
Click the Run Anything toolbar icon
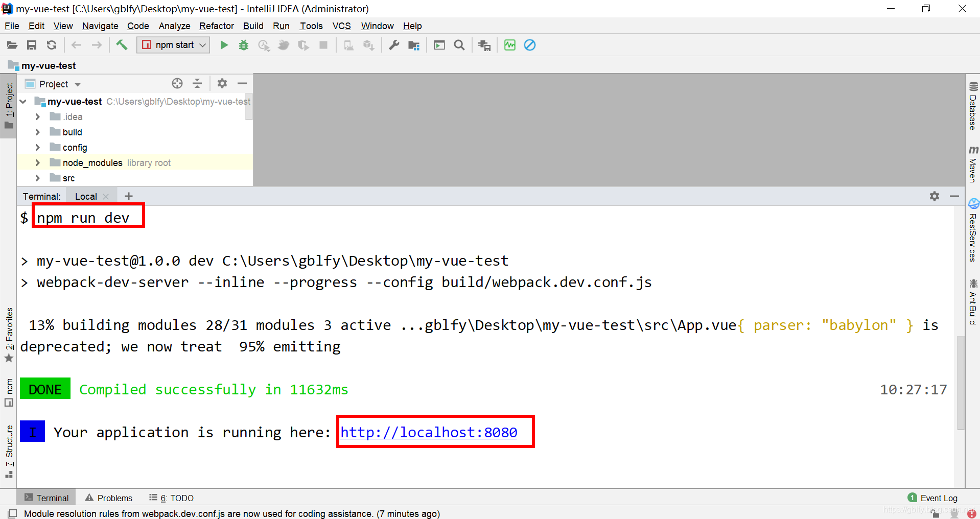coord(439,45)
